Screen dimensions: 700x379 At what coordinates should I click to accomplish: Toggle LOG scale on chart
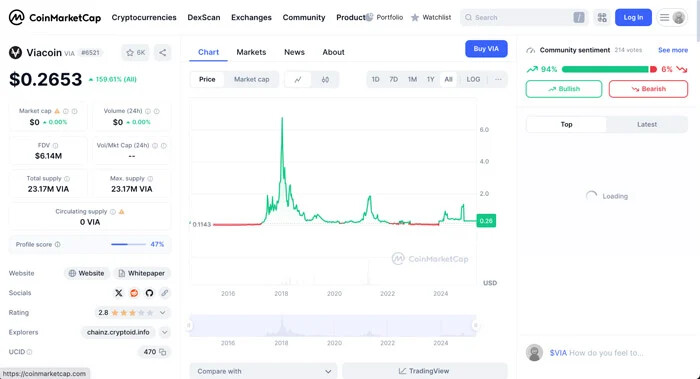473,79
